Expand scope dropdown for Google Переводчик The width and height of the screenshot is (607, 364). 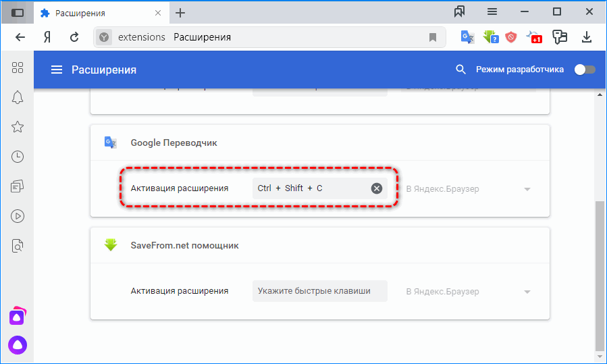pos(527,189)
